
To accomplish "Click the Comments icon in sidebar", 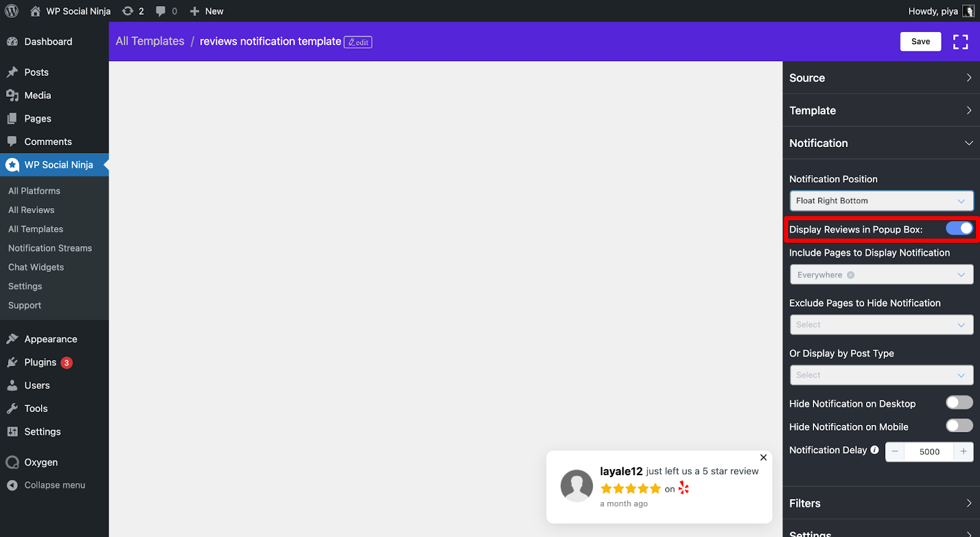I will [x=12, y=141].
